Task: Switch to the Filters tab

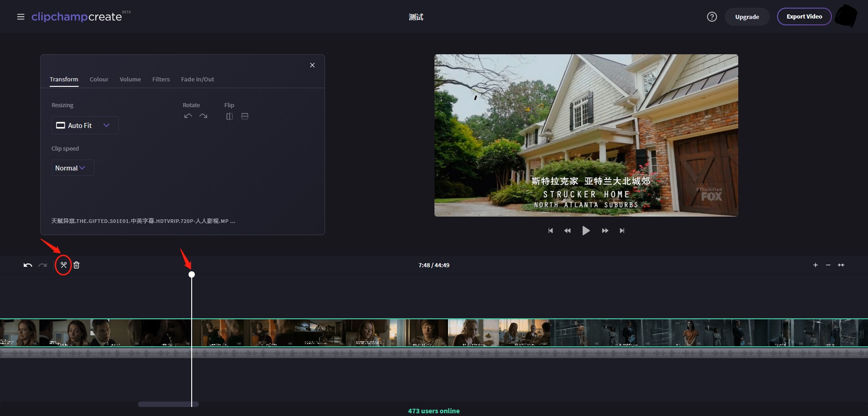Action: (161, 79)
